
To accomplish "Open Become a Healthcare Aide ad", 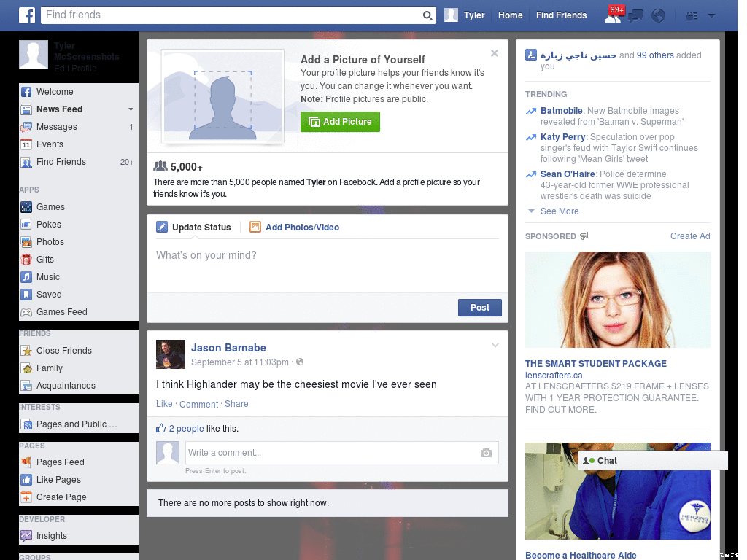I will (581, 555).
